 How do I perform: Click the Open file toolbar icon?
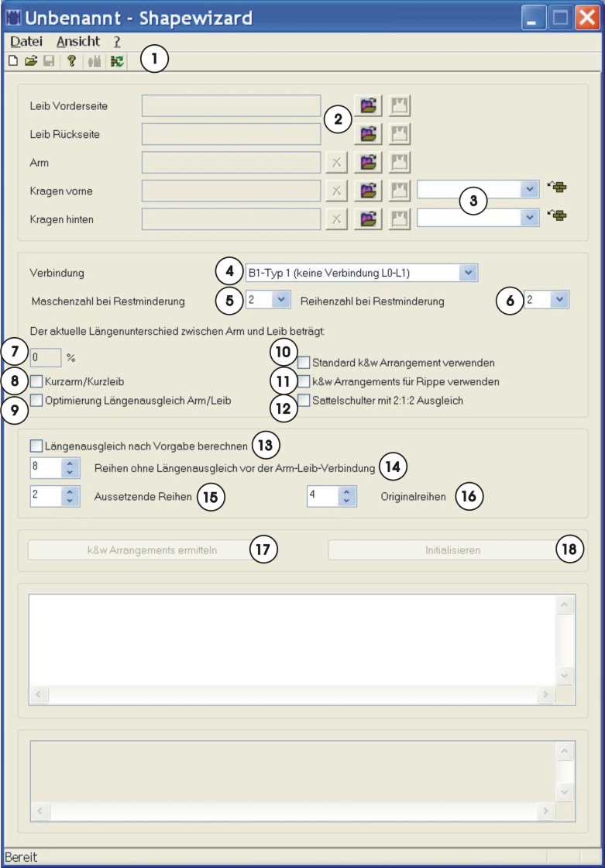pos(30,60)
